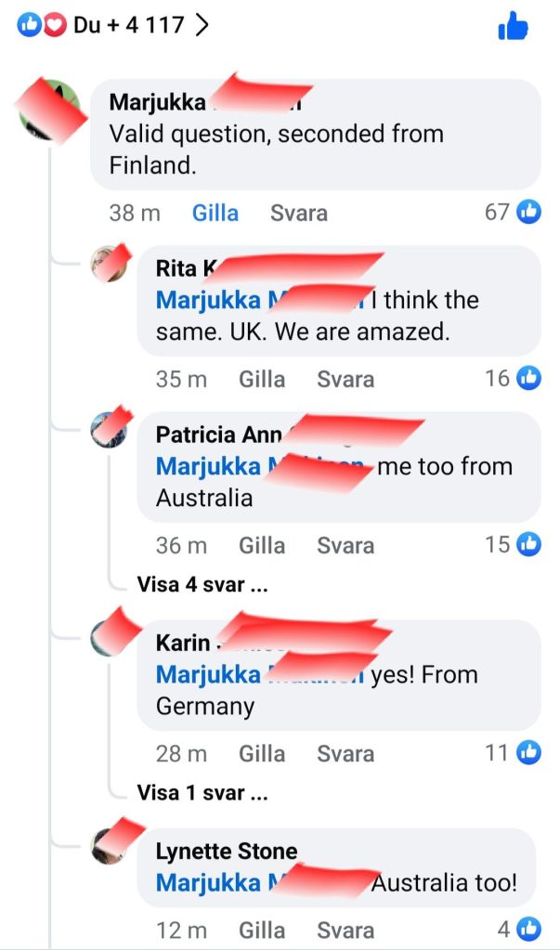The image size is (560, 950).
Task: Reply with Svara to Patricia Ann's comment
Action: coord(345,546)
